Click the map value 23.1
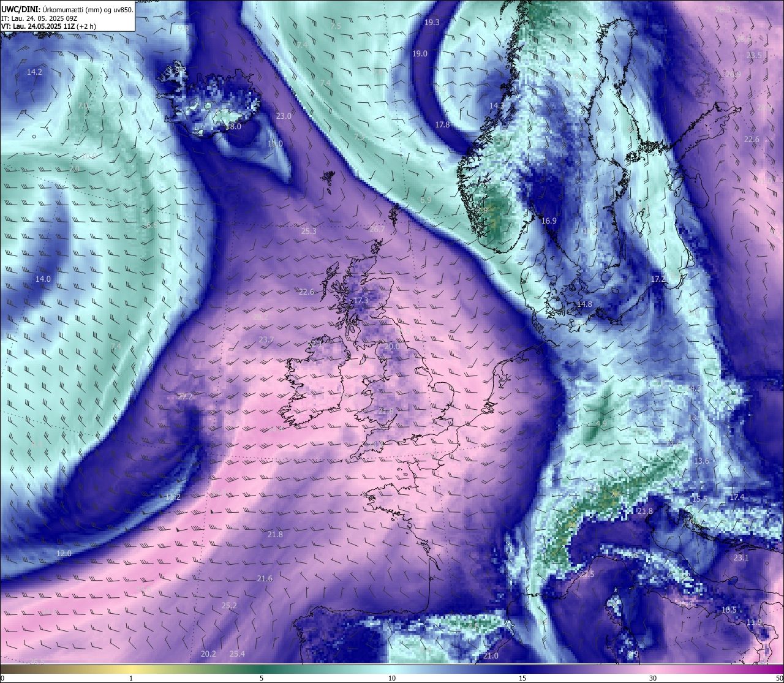The image size is (784, 683). click(741, 557)
